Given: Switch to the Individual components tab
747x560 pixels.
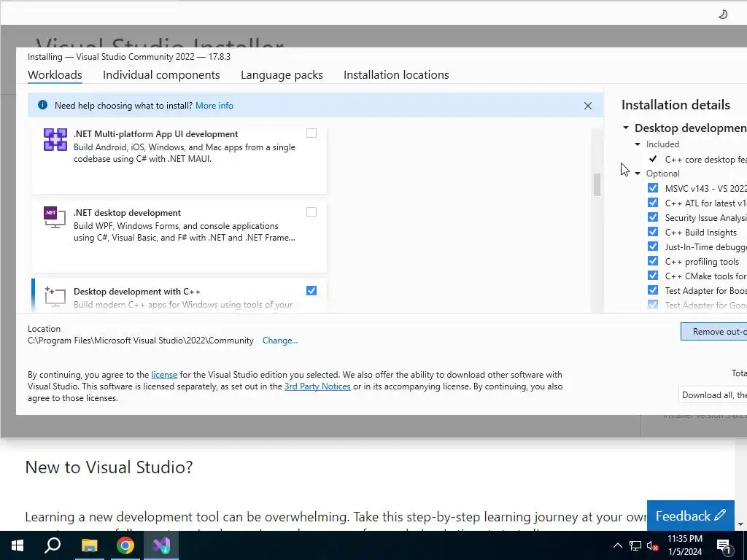Looking at the screenshot, I should 161,75.
